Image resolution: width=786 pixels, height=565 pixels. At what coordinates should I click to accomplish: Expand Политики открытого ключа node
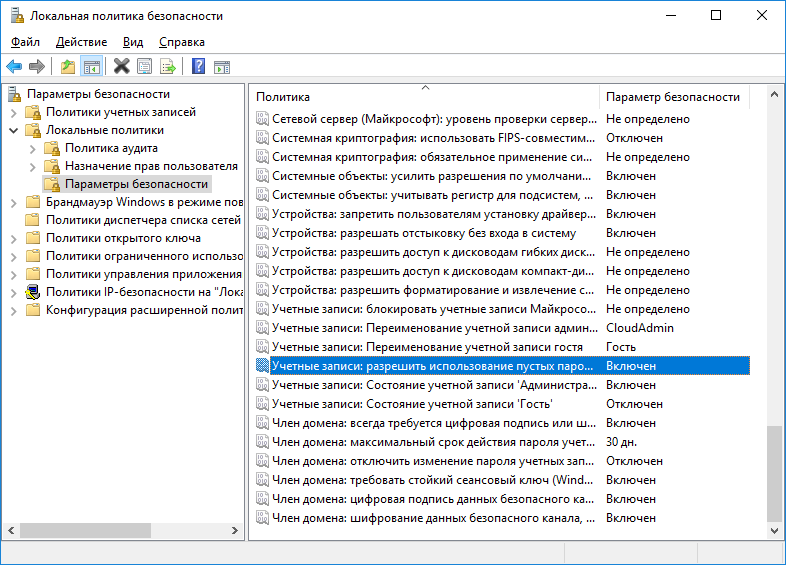point(14,239)
